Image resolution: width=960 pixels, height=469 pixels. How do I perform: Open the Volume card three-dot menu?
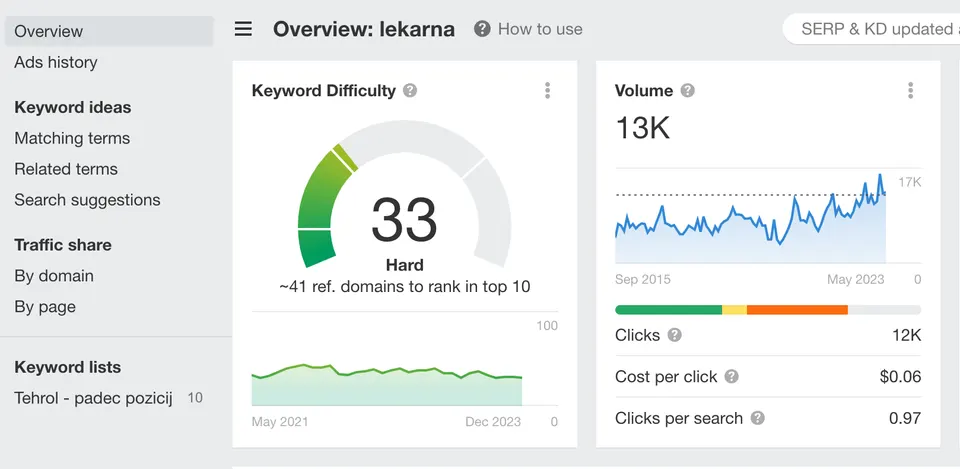click(x=910, y=91)
